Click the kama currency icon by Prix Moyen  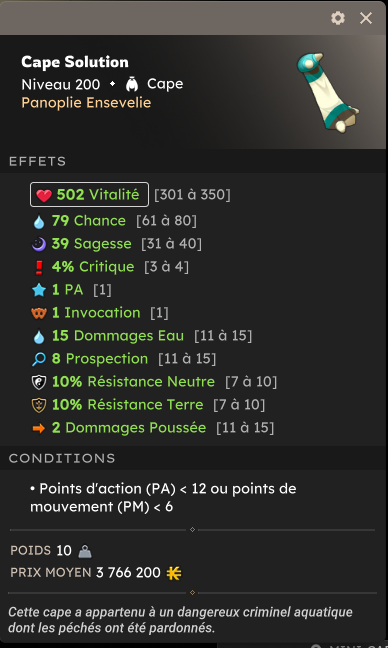(x=174, y=573)
